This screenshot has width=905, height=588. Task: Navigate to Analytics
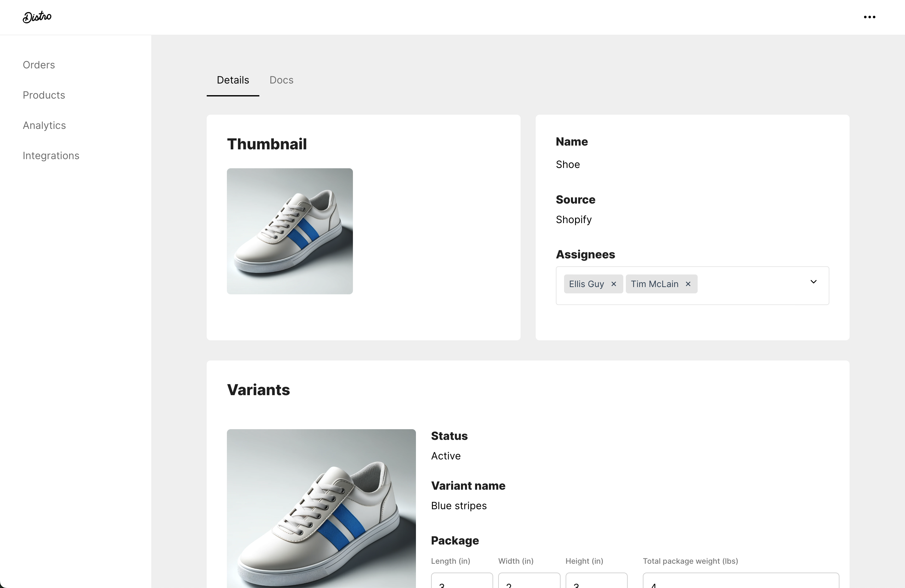tap(44, 125)
